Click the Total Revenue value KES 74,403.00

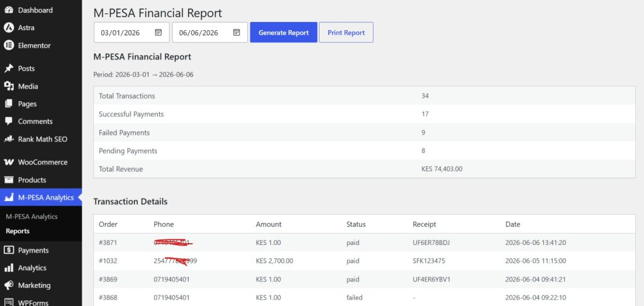pos(442,169)
